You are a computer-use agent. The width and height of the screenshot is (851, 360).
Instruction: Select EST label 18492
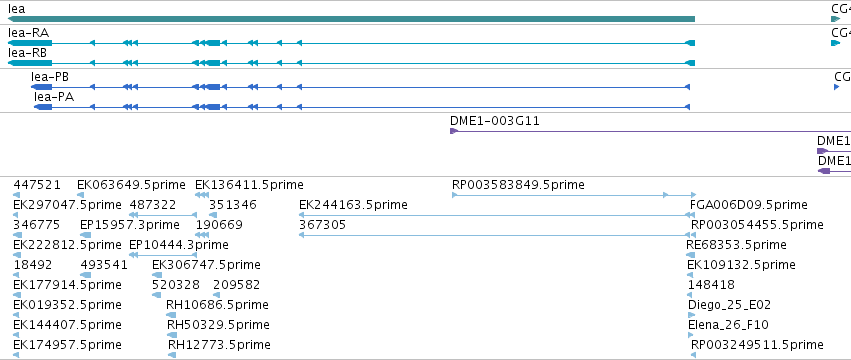click(x=33, y=265)
